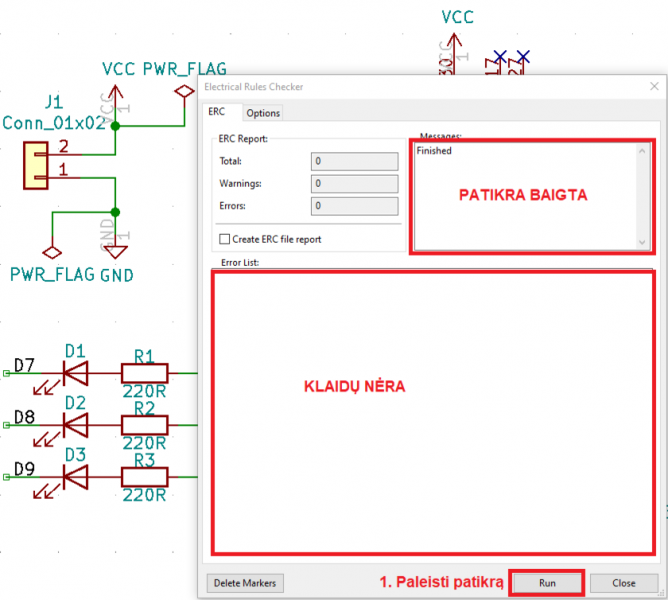This screenshot has width=668, height=600.
Task: Select the J1 connector symbol
Action: pos(36,165)
